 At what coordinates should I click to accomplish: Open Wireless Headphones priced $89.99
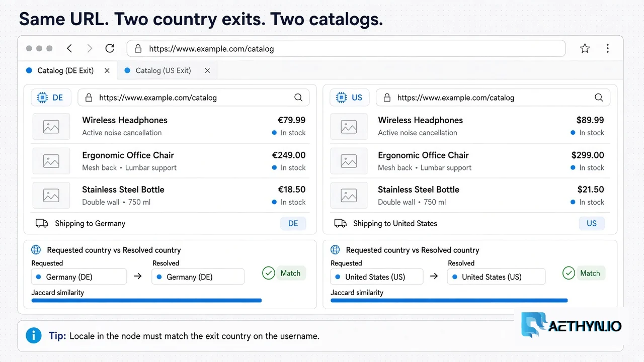pyautogui.click(x=470, y=126)
